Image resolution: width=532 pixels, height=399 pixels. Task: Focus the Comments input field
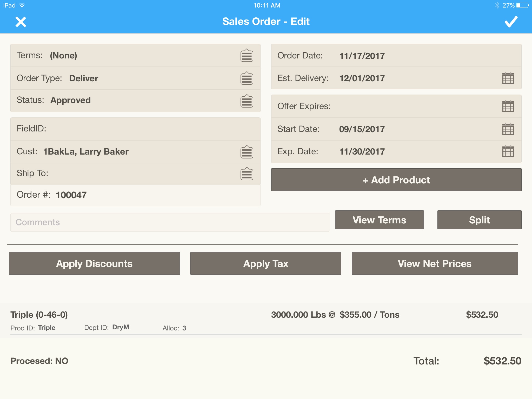pyautogui.click(x=170, y=222)
